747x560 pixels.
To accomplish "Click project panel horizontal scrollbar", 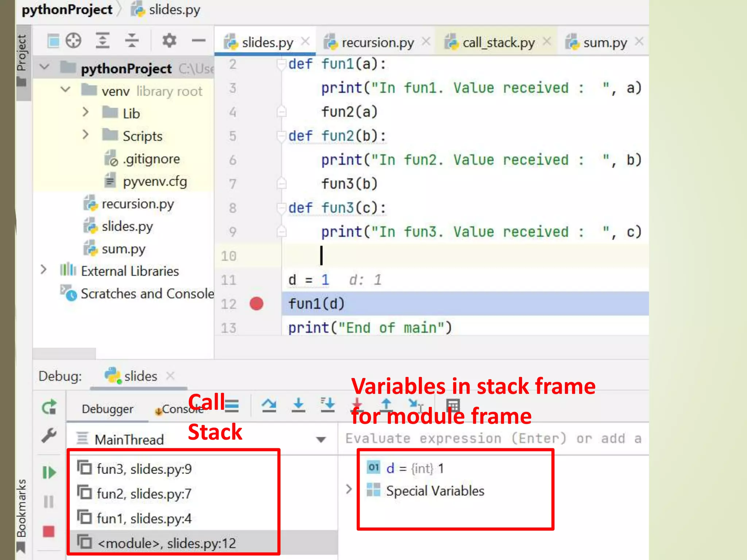I will 64,353.
